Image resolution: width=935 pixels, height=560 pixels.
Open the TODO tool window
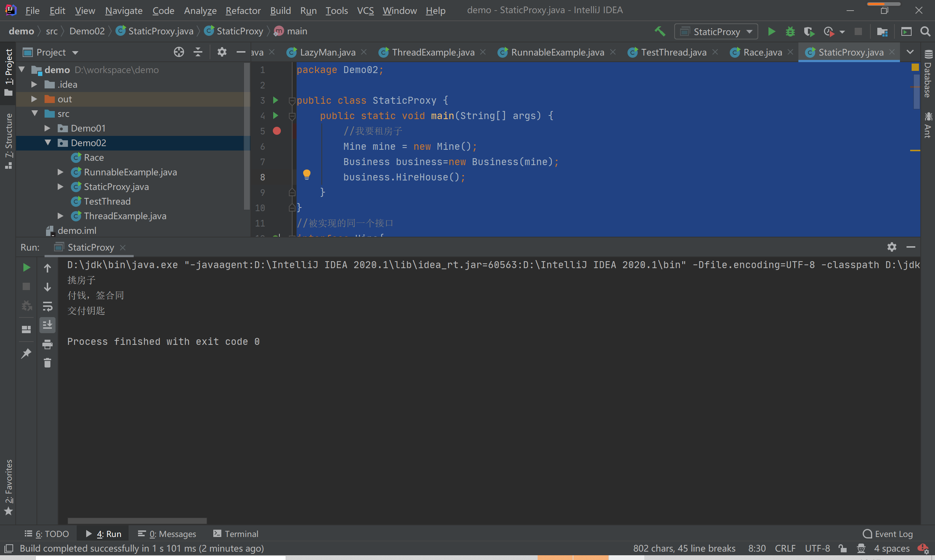(x=47, y=534)
